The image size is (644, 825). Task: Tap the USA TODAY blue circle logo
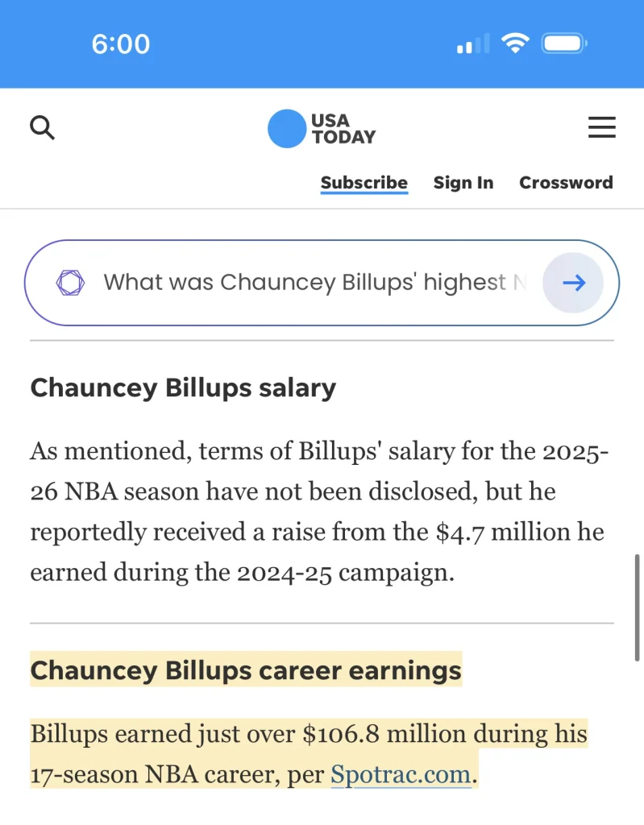287,129
